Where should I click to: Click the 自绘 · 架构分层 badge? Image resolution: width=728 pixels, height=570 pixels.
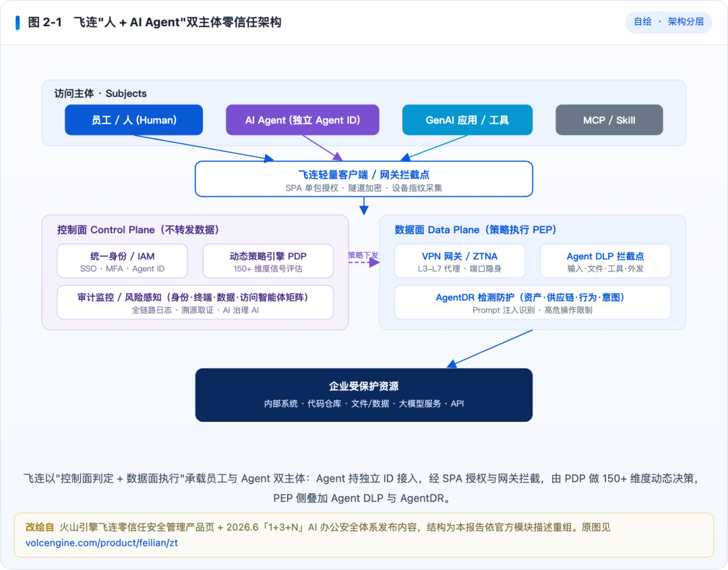pyautogui.click(x=669, y=22)
